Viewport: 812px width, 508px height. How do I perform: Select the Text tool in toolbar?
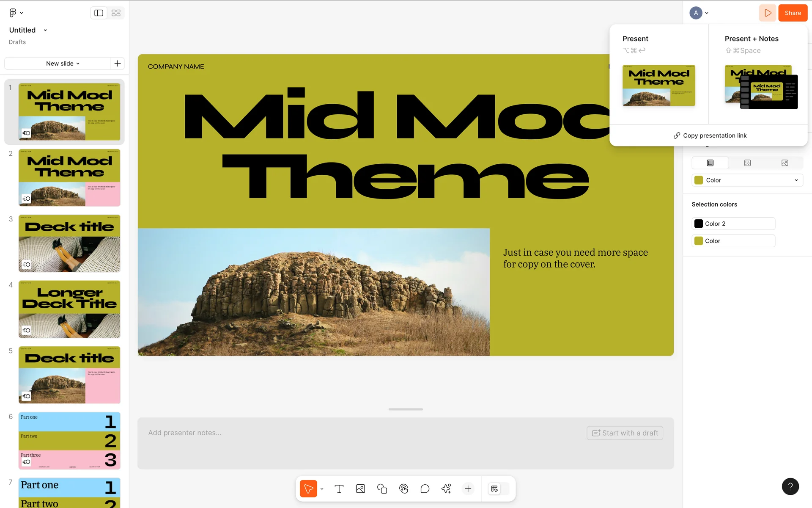(x=339, y=489)
